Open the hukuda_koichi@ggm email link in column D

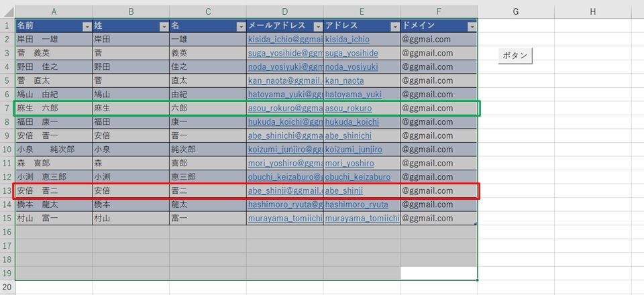pos(286,122)
